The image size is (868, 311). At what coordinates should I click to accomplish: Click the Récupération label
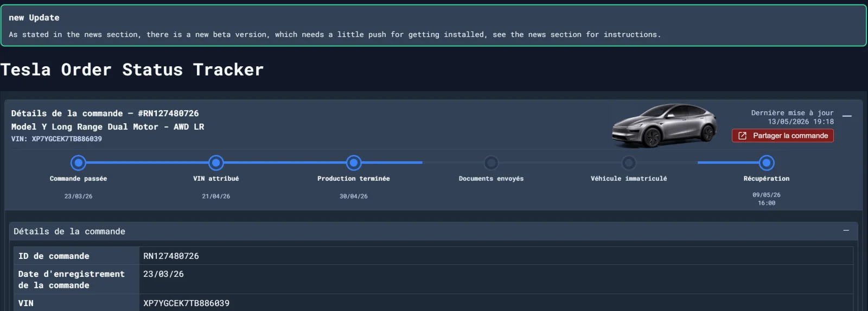[x=767, y=179]
